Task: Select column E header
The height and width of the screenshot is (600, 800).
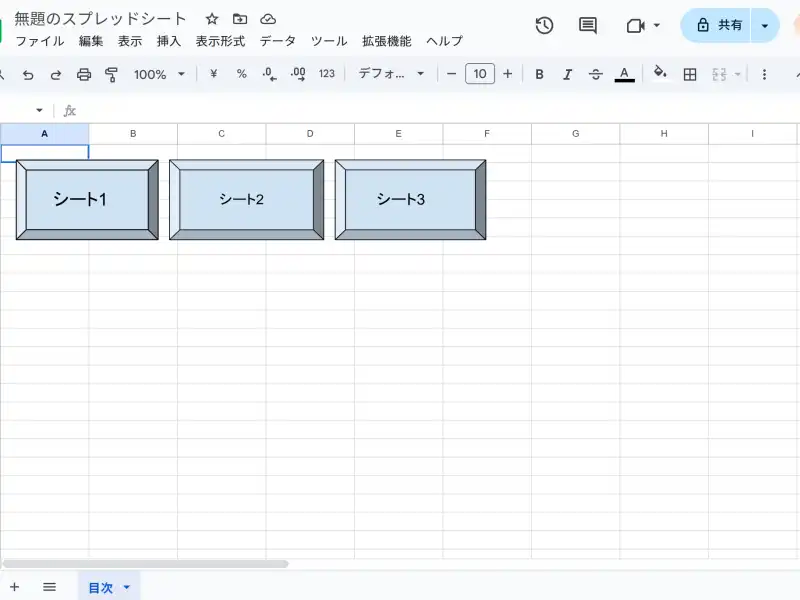Action: (x=398, y=134)
